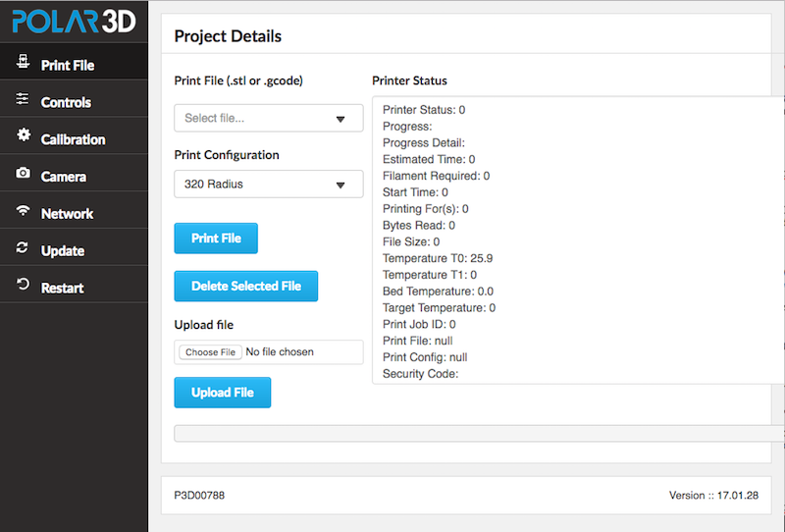Image resolution: width=785 pixels, height=532 pixels.
Task: Click the restart arrow icon in the sidebar
Action: (x=23, y=287)
